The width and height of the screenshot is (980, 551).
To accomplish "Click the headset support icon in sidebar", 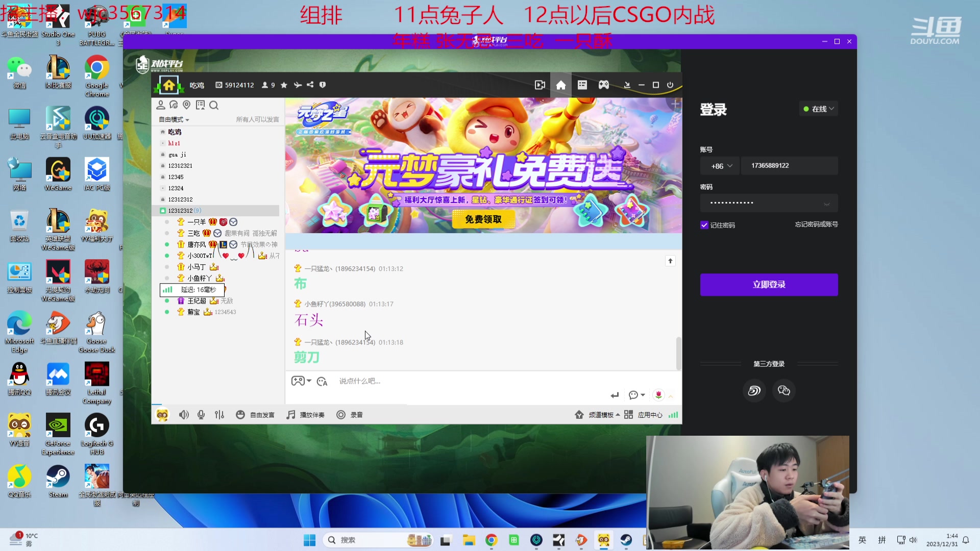I will pyautogui.click(x=174, y=105).
